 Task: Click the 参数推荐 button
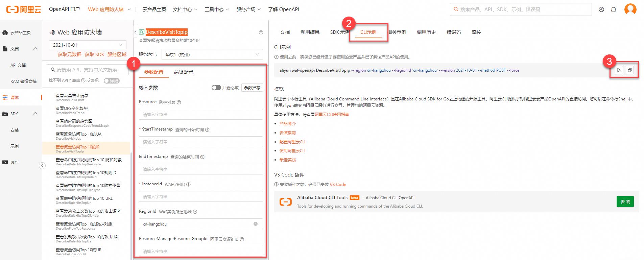[x=252, y=88]
